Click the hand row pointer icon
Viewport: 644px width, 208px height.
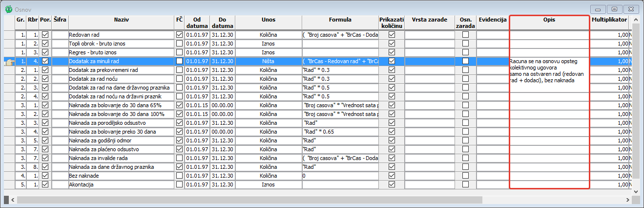[x=8, y=62]
